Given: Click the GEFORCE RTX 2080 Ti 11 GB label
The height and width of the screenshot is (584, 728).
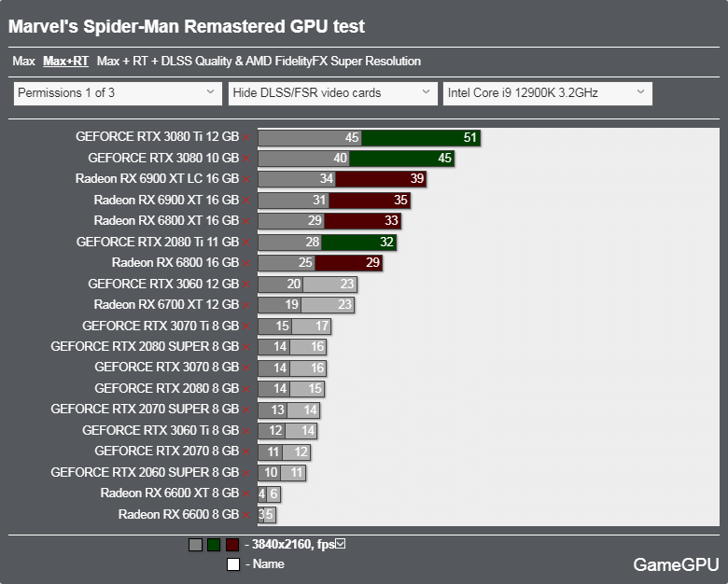Looking at the screenshot, I should click(158, 242).
